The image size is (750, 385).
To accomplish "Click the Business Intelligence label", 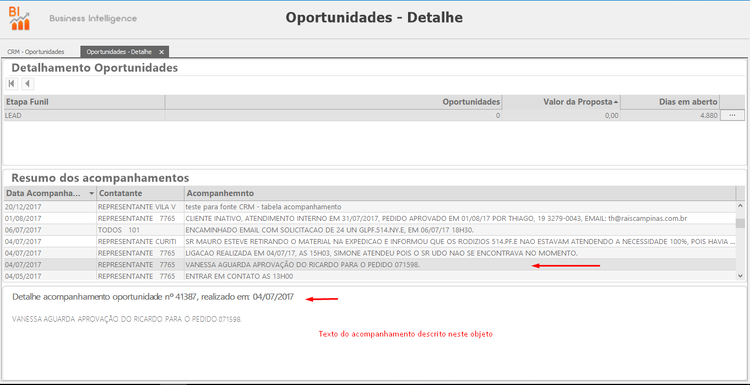I will click(x=93, y=19).
